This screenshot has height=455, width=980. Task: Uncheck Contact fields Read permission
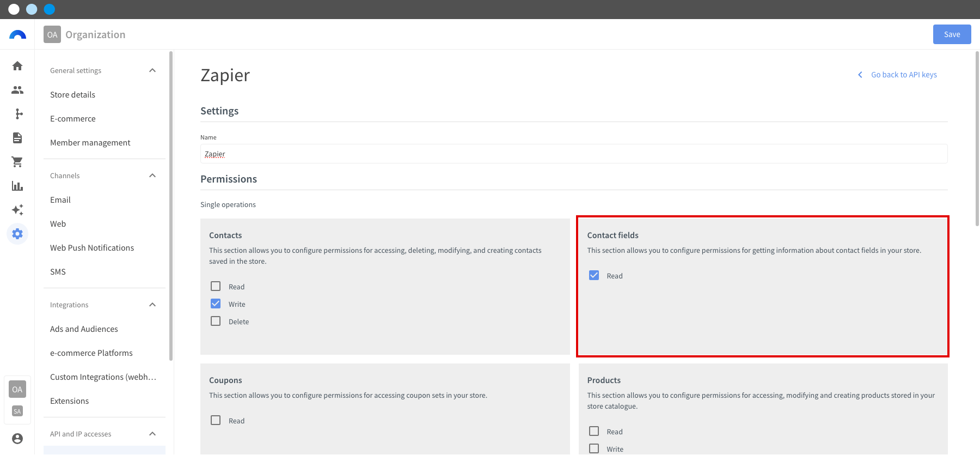click(594, 275)
